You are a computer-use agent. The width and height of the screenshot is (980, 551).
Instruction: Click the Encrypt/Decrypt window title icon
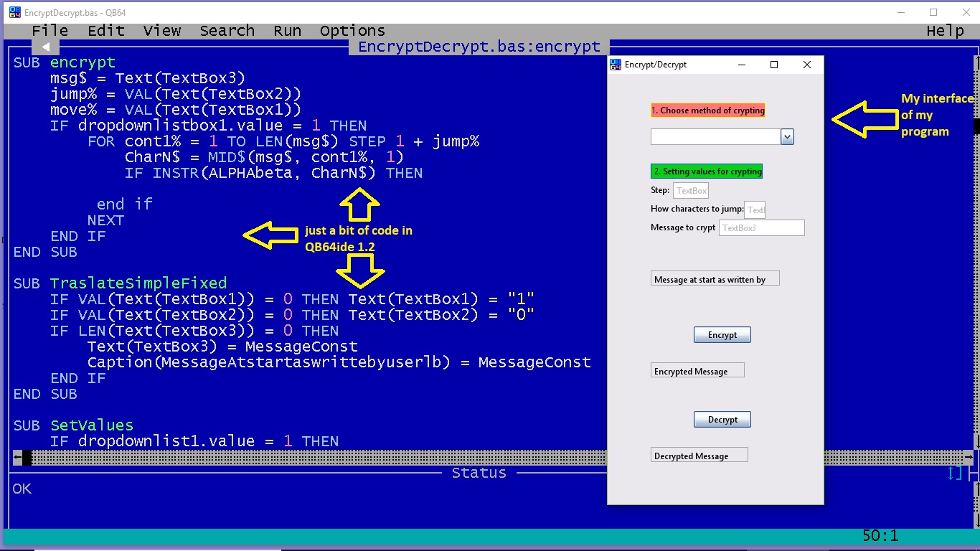pos(616,65)
